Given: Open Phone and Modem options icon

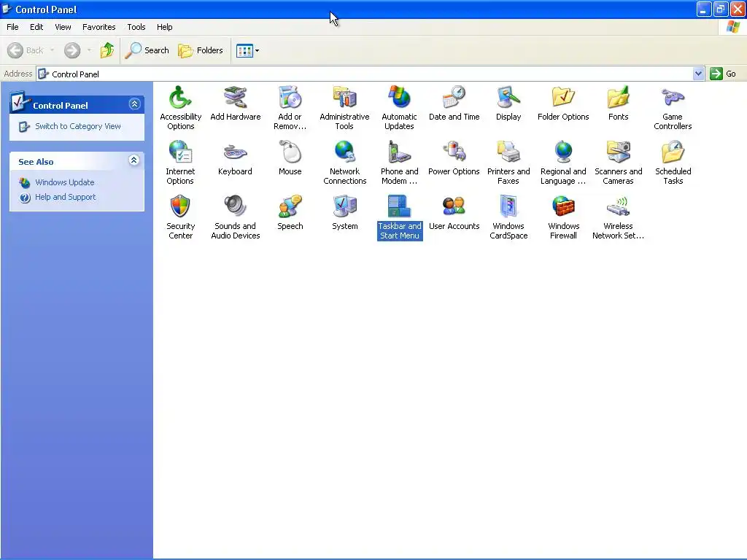Looking at the screenshot, I should click(x=399, y=163).
